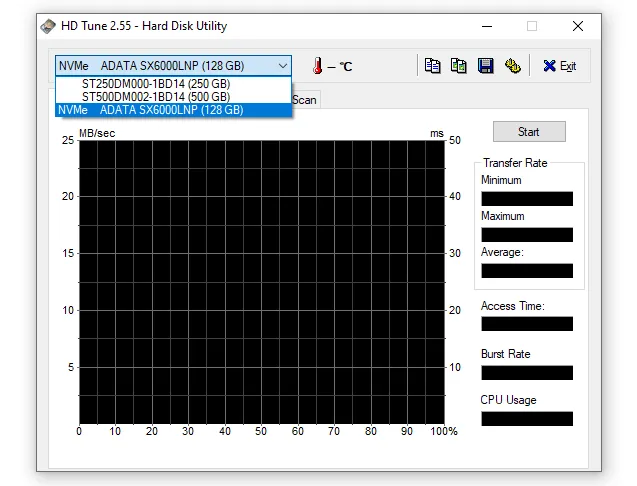
Task: Minimize the HD Tune window
Action: (487, 26)
